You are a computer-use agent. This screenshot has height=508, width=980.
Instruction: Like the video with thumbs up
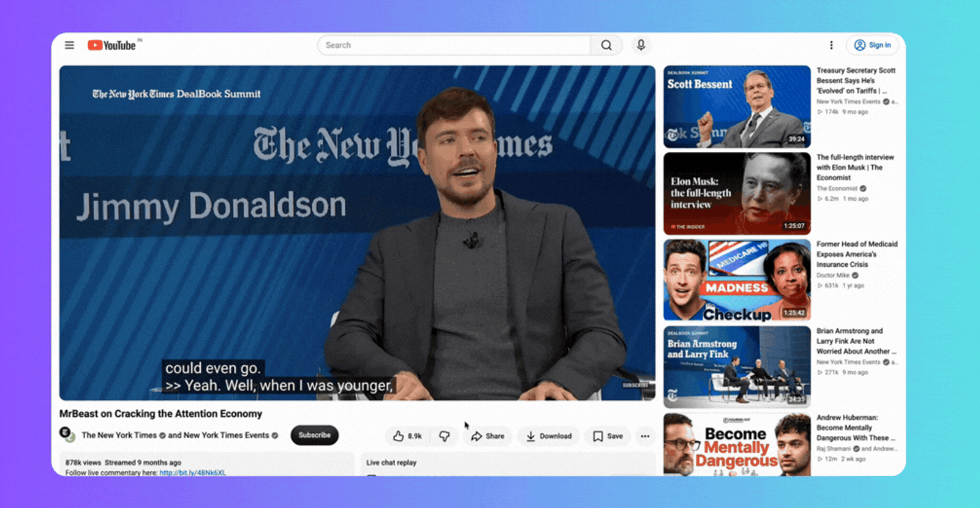407,436
